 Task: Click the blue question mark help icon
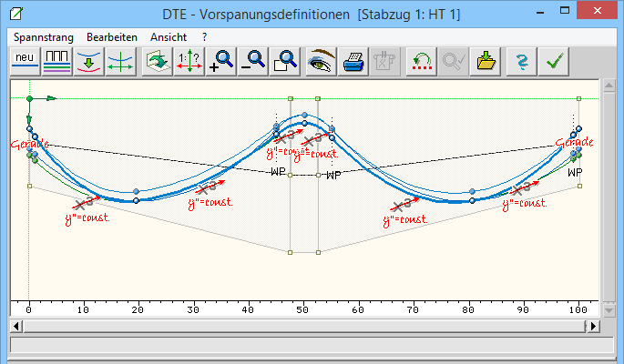pyautogui.click(x=520, y=61)
